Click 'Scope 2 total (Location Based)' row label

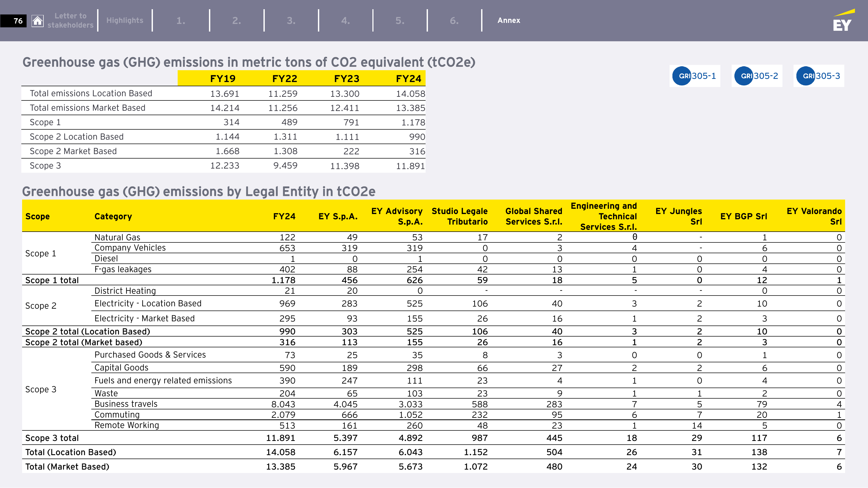pyautogui.click(x=88, y=332)
